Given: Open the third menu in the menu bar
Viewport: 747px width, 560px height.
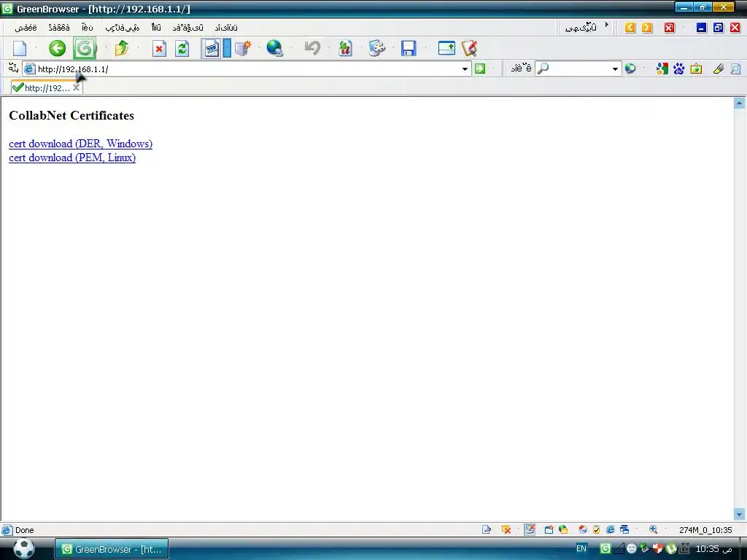Looking at the screenshot, I should 88,28.
